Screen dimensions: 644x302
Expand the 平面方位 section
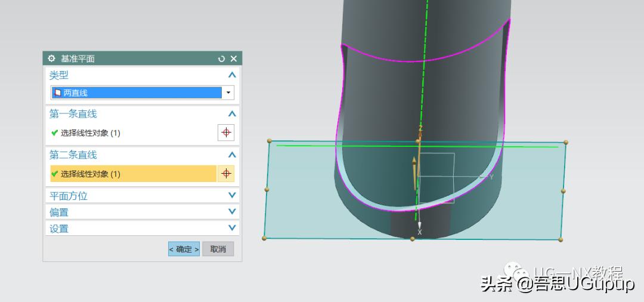pyautogui.click(x=232, y=195)
